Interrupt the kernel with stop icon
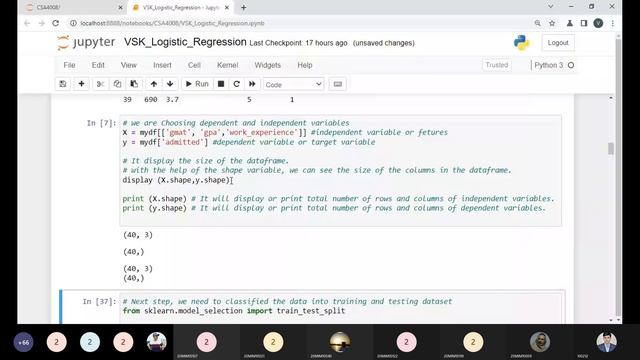The width and height of the screenshot is (640, 360). tap(221, 84)
